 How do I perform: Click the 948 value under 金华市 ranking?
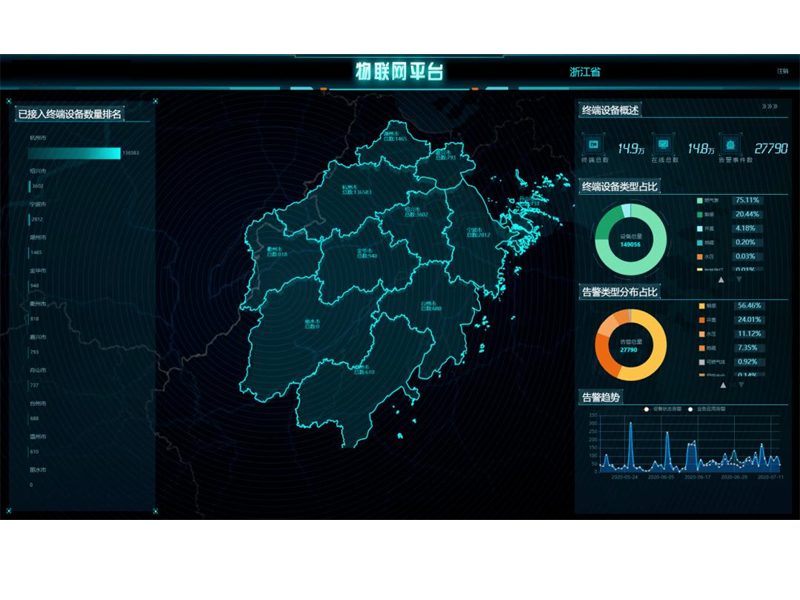point(35,286)
